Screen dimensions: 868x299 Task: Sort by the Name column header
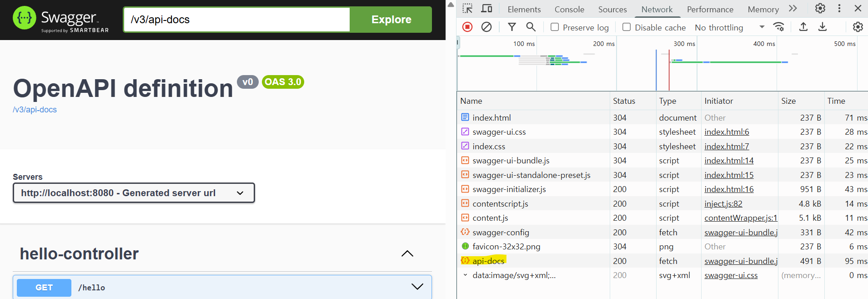533,101
